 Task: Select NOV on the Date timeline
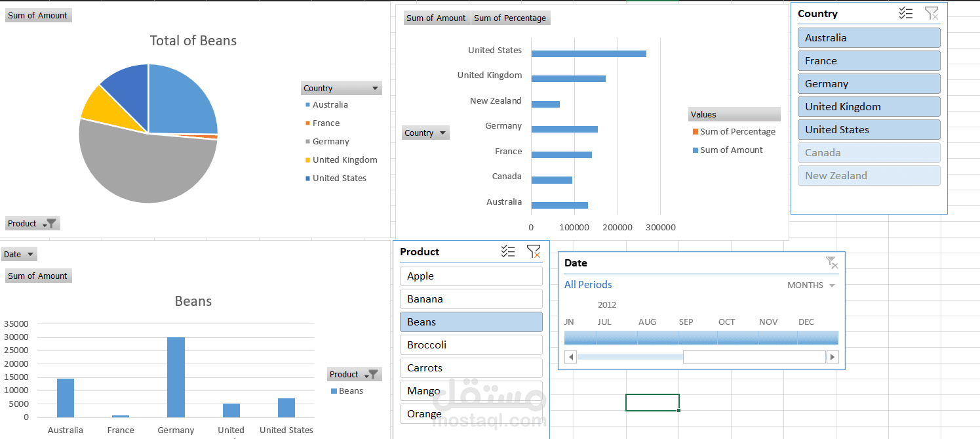click(x=777, y=337)
